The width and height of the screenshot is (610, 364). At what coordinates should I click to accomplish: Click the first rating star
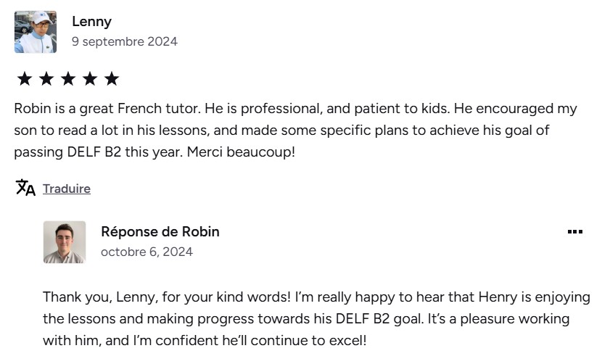(x=25, y=78)
